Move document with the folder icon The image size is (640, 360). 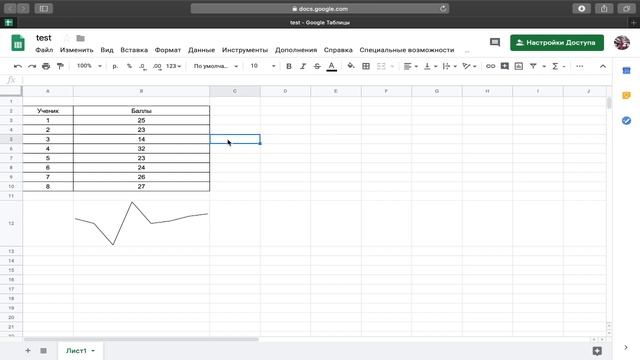point(80,38)
